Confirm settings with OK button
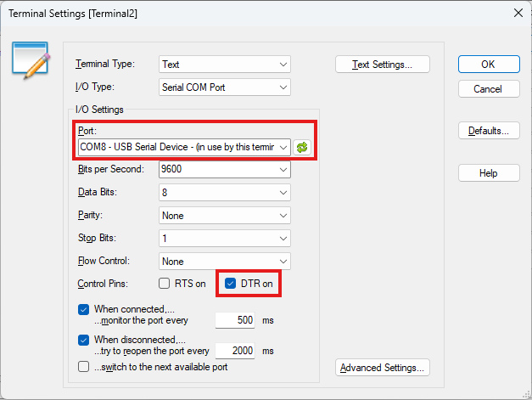The image size is (532, 400). (x=489, y=65)
